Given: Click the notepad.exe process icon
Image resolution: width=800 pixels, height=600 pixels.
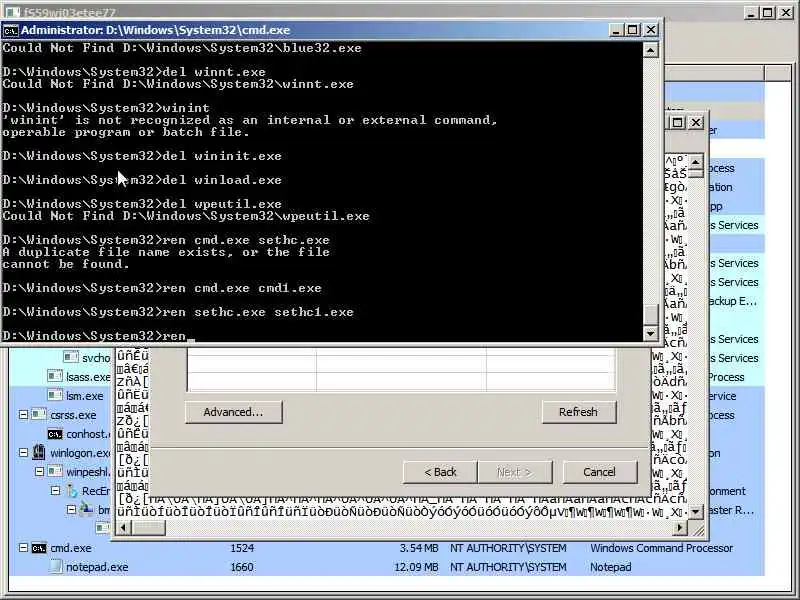Looking at the screenshot, I should pyautogui.click(x=56, y=566).
